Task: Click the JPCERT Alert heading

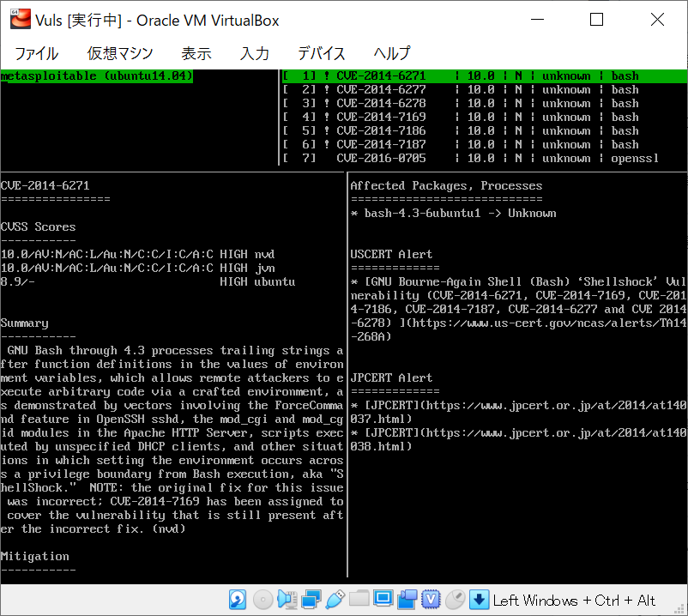Action: click(x=391, y=377)
